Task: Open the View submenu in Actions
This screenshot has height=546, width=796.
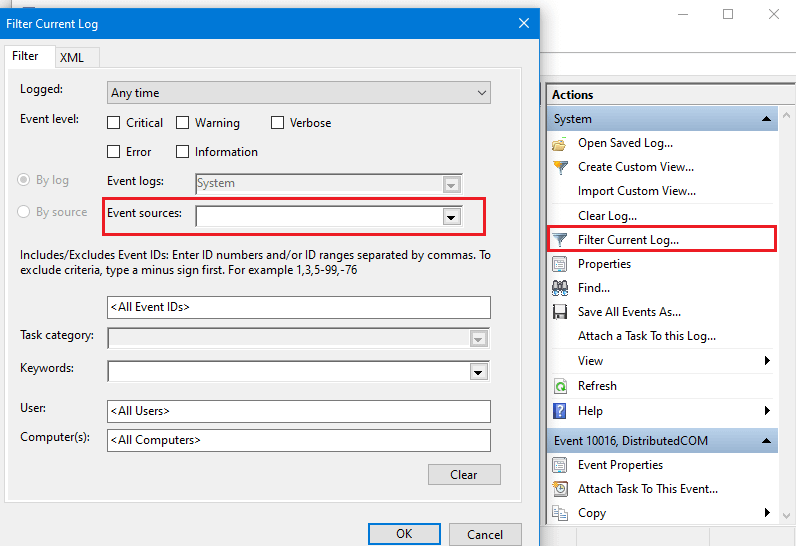Action: point(660,361)
